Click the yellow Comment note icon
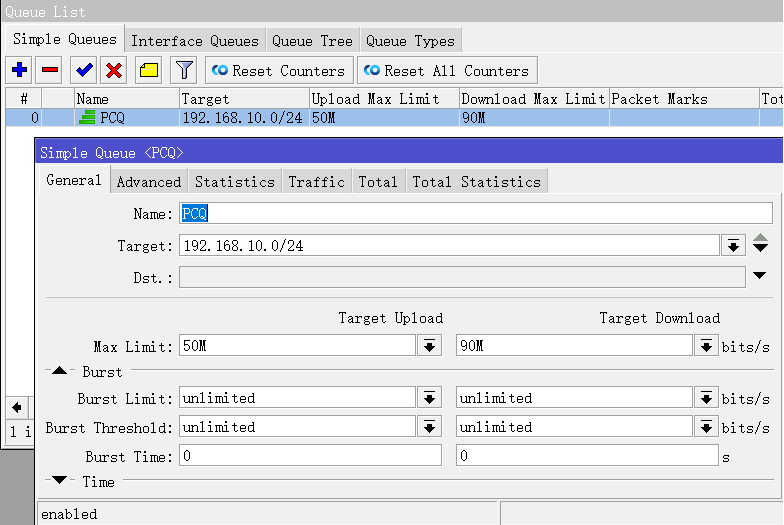Image resolution: width=784 pixels, height=525 pixels. click(148, 70)
